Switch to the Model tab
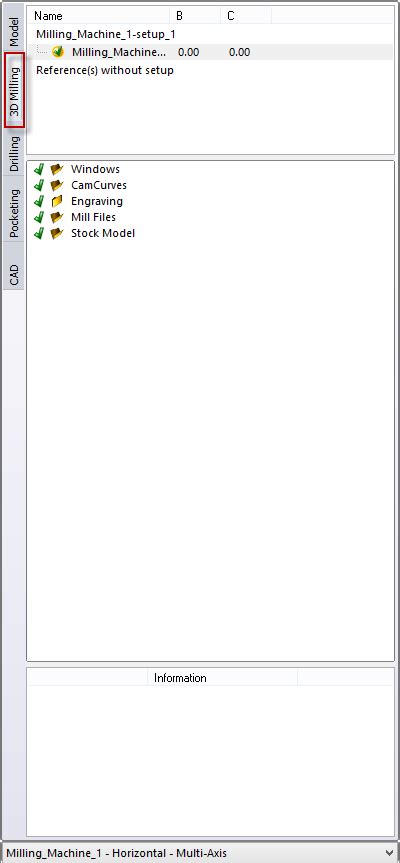 click(x=14, y=29)
